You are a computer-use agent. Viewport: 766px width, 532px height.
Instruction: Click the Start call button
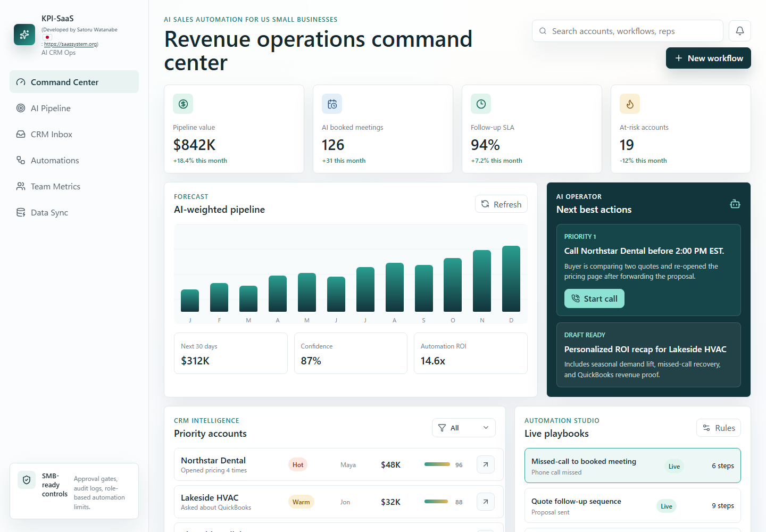click(594, 298)
